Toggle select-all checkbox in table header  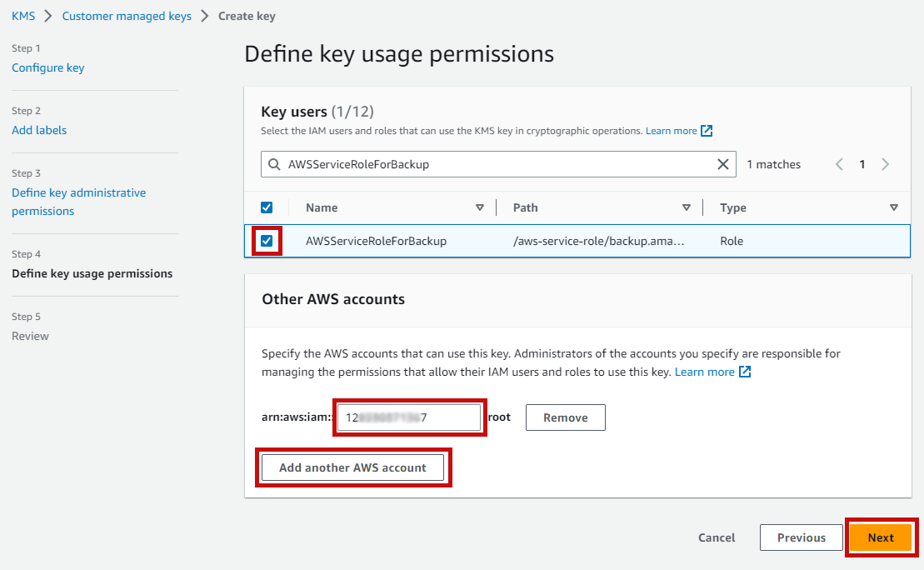click(267, 207)
